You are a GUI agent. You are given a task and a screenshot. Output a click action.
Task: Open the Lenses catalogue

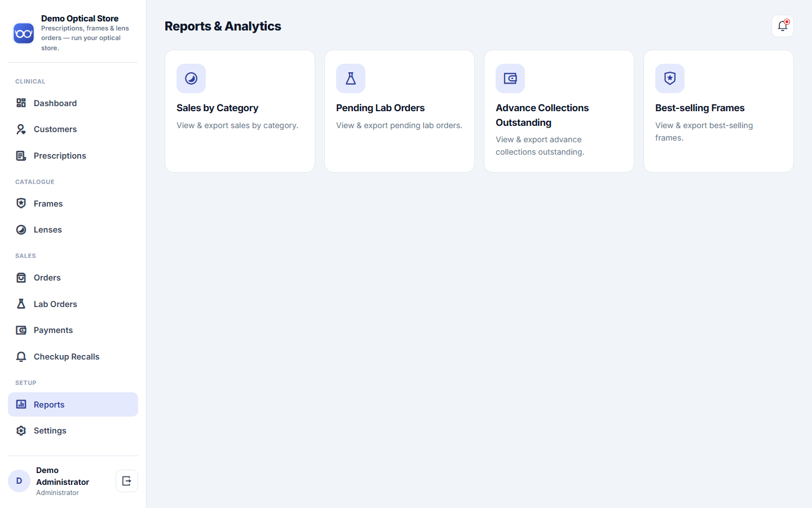click(x=73, y=230)
